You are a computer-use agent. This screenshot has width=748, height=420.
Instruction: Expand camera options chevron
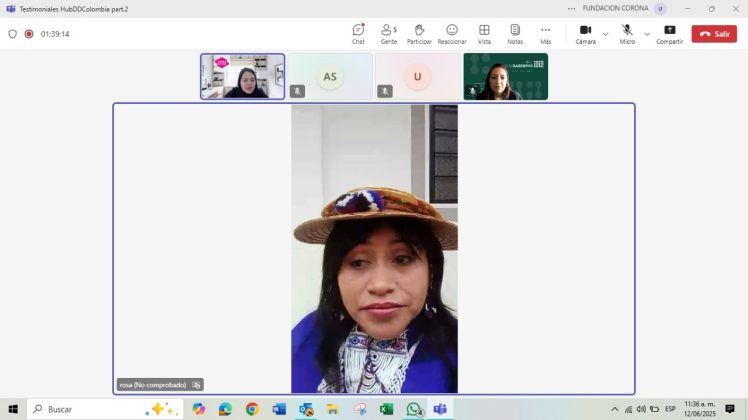[x=605, y=34]
